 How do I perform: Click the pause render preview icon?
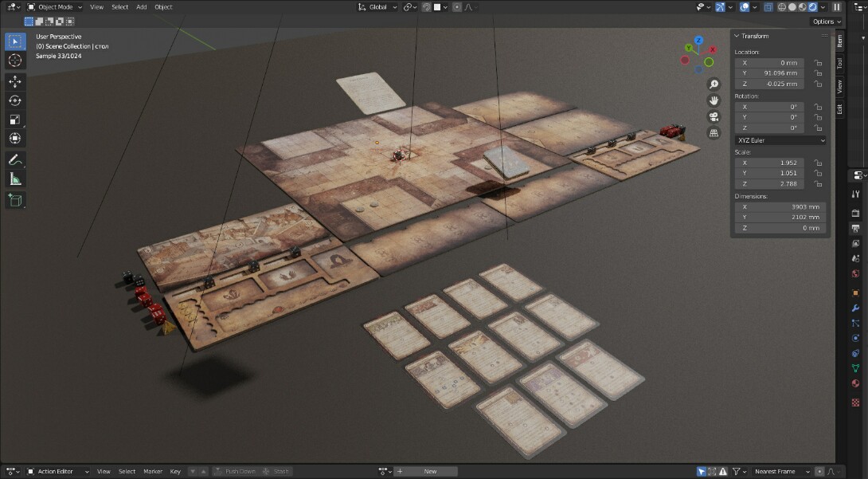point(836,7)
